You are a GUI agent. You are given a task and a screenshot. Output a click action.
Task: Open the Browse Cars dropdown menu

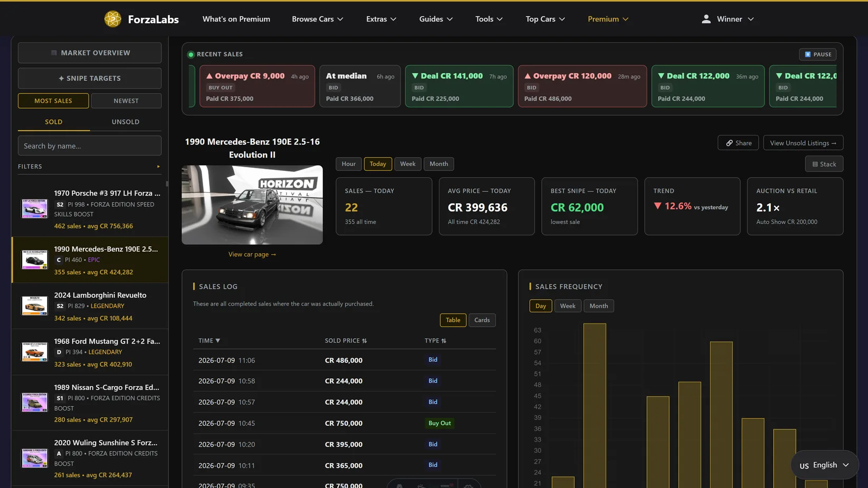click(x=318, y=19)
